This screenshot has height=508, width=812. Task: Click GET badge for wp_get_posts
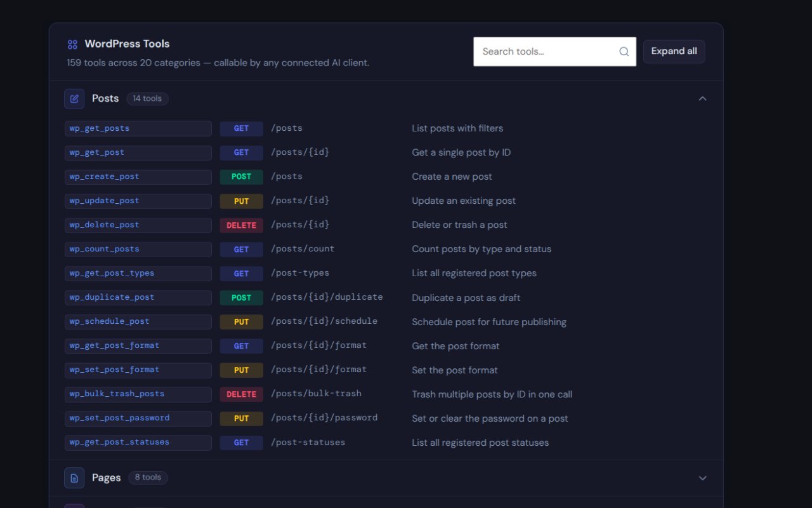pos(241,128)
